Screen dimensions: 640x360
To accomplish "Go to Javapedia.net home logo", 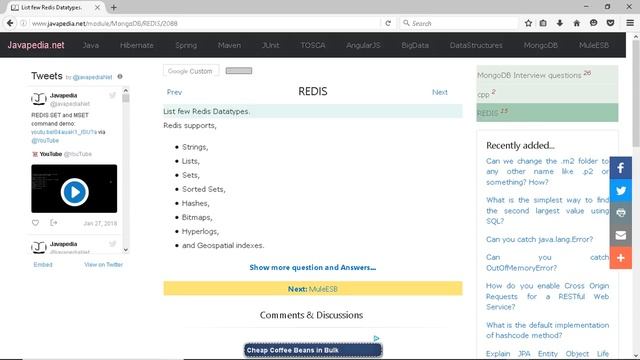I will 36,45.
